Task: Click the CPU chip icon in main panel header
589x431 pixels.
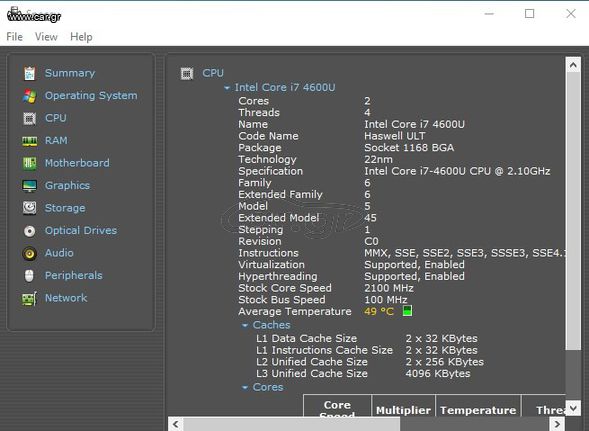Action: (187, 73)
